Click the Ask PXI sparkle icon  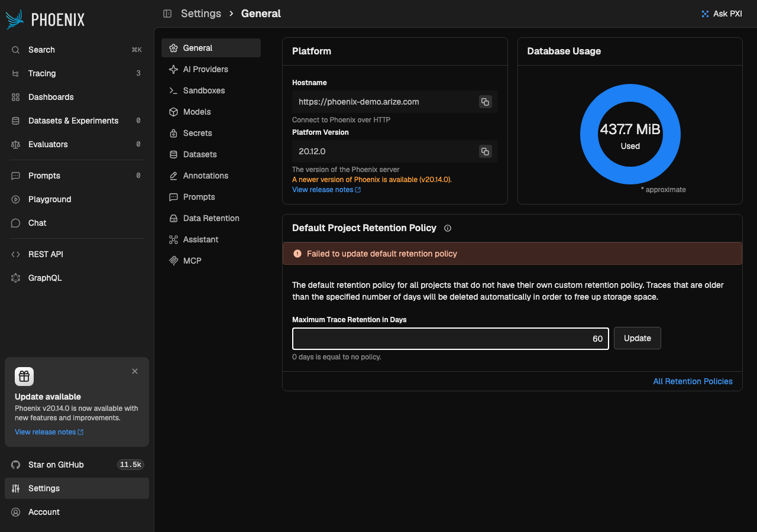(x=705, y=14)
